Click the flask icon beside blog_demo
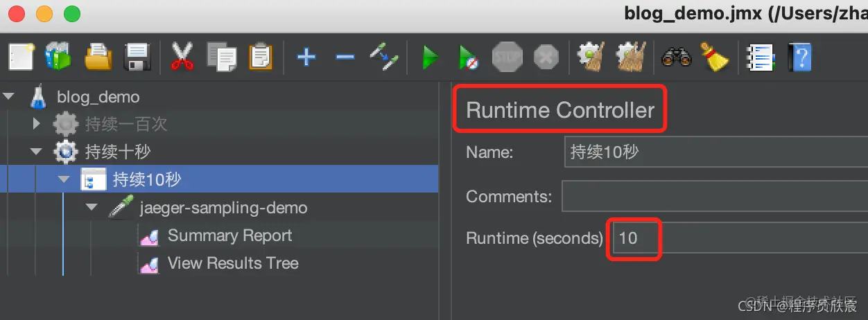Screen dimensions: 868x320 (x=38, y=97)
